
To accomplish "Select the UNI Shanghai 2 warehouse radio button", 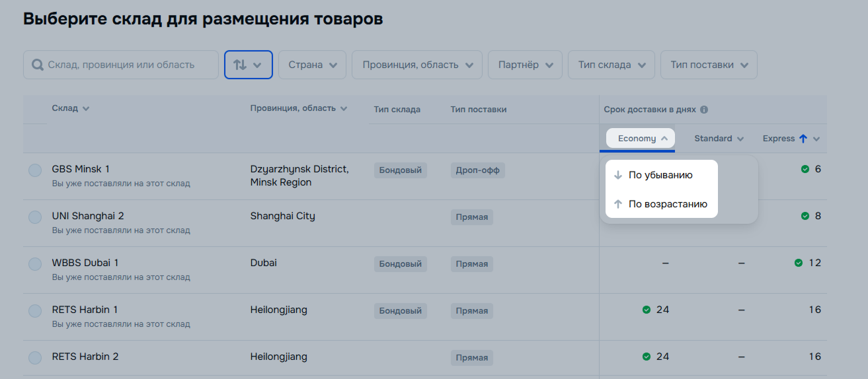I will coord(35,217).
